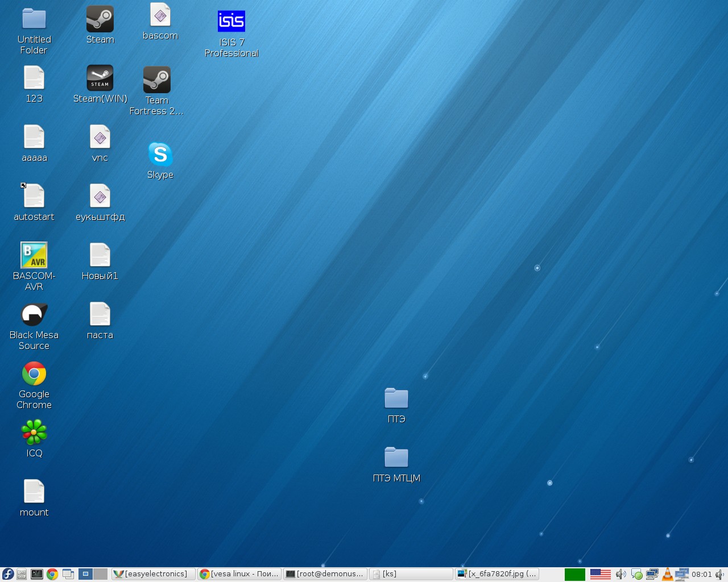Screen dimensions: 728x582
Task: Click the VLC cone tray icon
Action: point(667,574)
